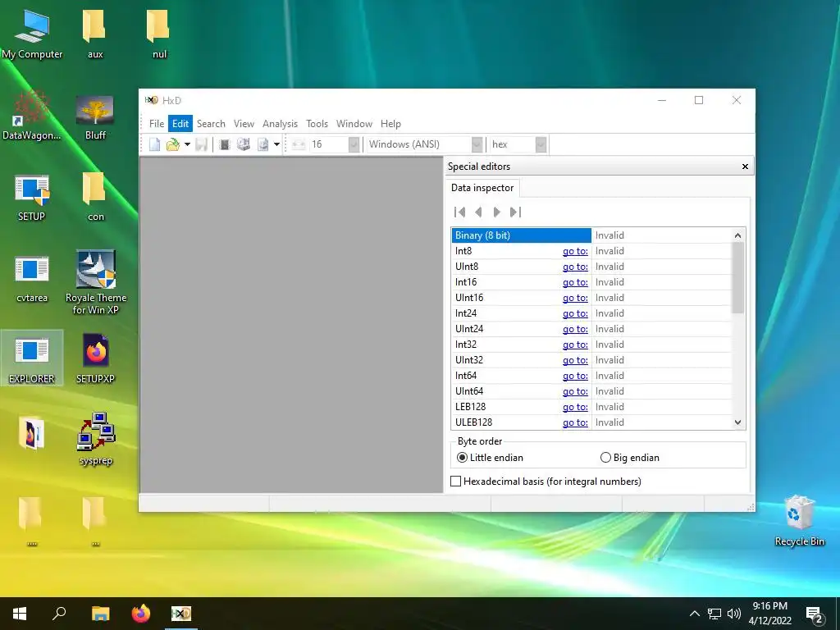Viewport: 840px width, 630px height.
Task: Click the disabled Save floppy disk icon
Action: coord(202,144)
